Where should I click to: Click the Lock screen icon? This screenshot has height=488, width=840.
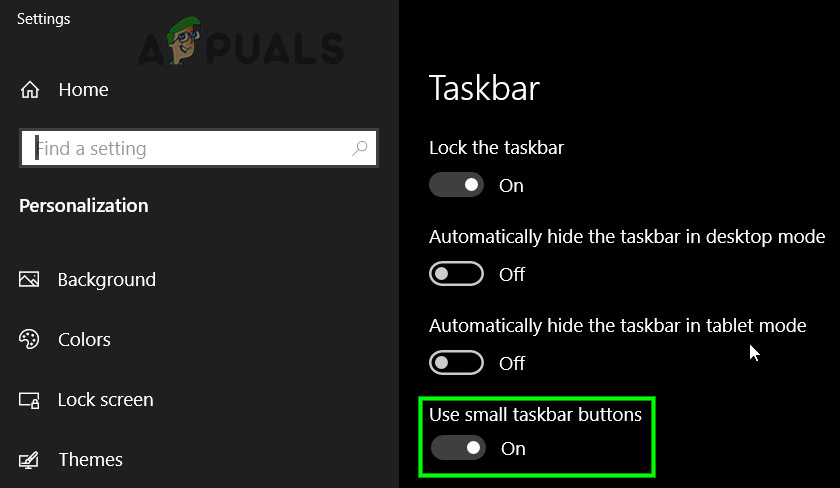(29, 400)
